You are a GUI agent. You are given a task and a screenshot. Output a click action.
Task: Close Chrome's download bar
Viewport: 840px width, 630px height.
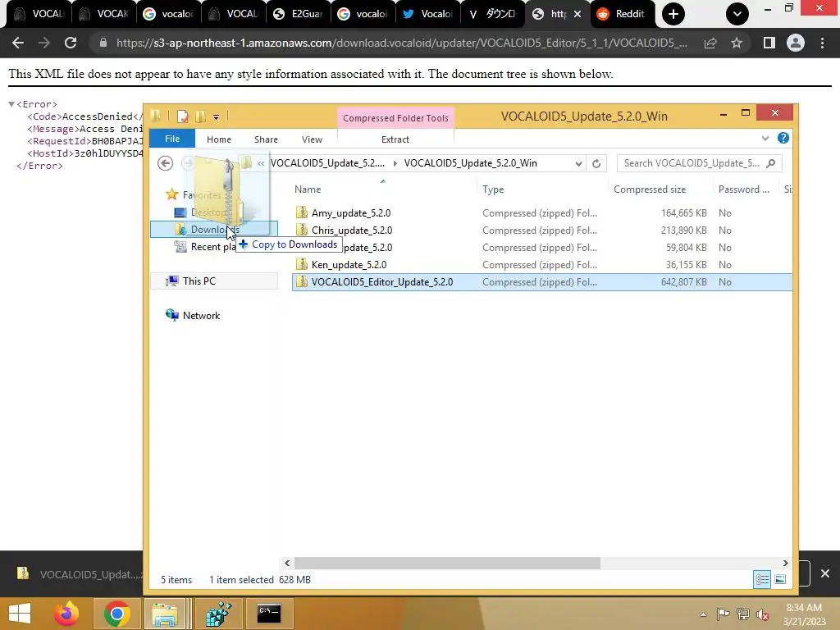[x=825, y=573]
